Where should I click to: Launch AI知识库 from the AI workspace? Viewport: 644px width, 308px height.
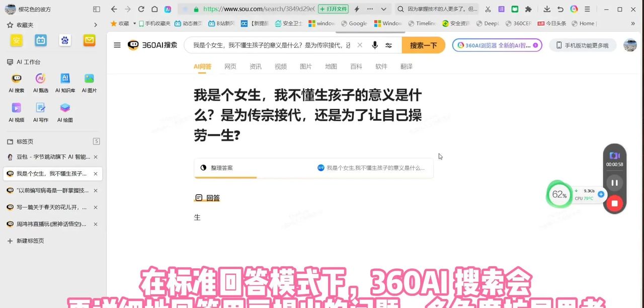[65, 81]
